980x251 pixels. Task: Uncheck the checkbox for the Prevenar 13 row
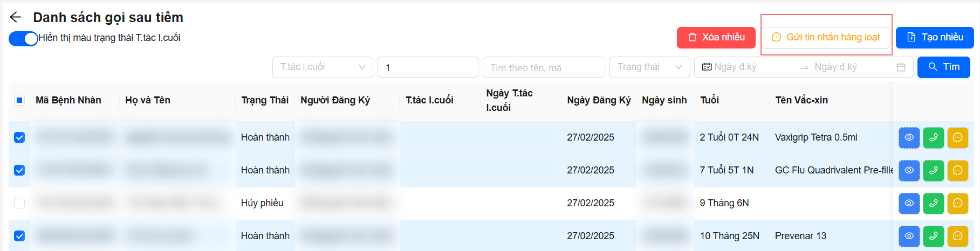point(19,236)
